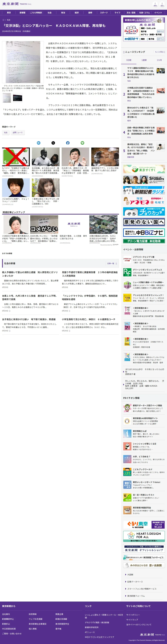The image size is (167, 644).
Task: Open the ぐるり東京 メルマガ banner
Action: coord(144,525)
